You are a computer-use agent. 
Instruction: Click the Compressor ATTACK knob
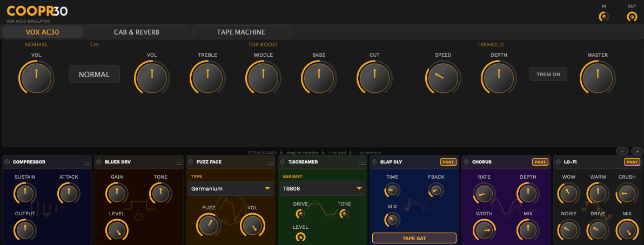69,194
